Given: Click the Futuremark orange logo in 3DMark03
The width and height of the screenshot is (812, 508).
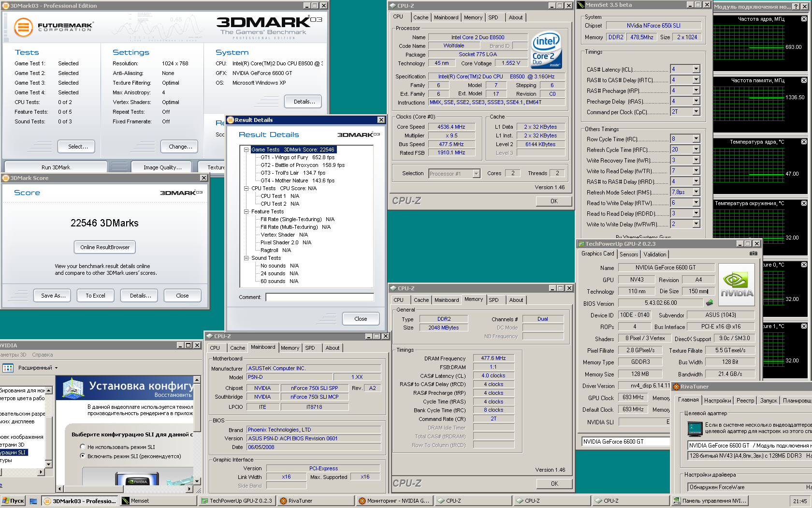Looking at the screenshot, I should tap(23, 27).
